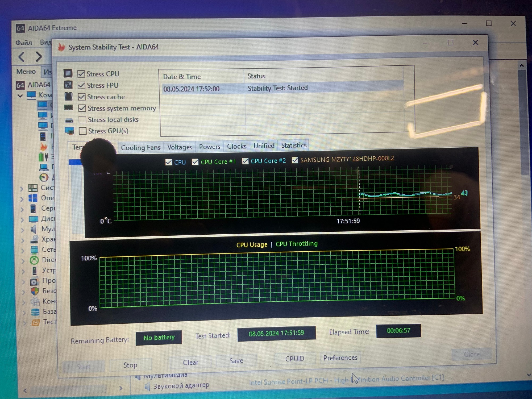The height and width of the screenshot is (399, 532).
Task: Toggle SAMSUNG MZYTY128HDHP graph checkbox
Action: 295,160
